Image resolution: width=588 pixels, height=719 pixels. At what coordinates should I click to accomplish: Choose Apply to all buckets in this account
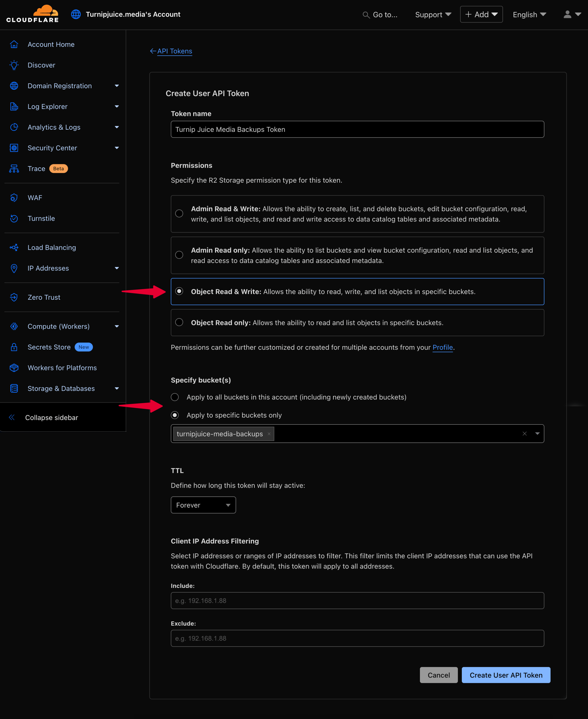coord(175,397)
